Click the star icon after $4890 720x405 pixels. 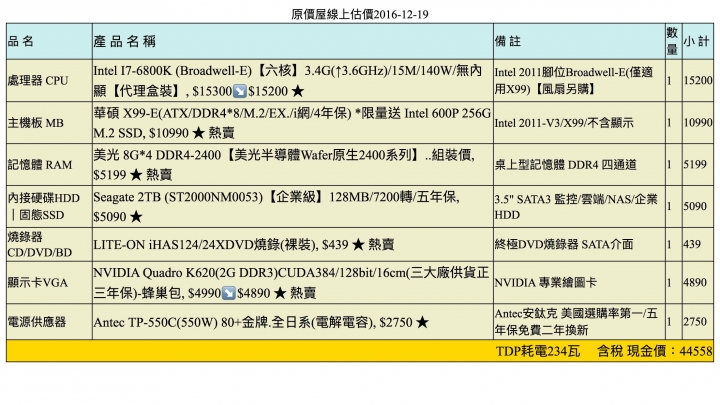(x=280, y=293)
